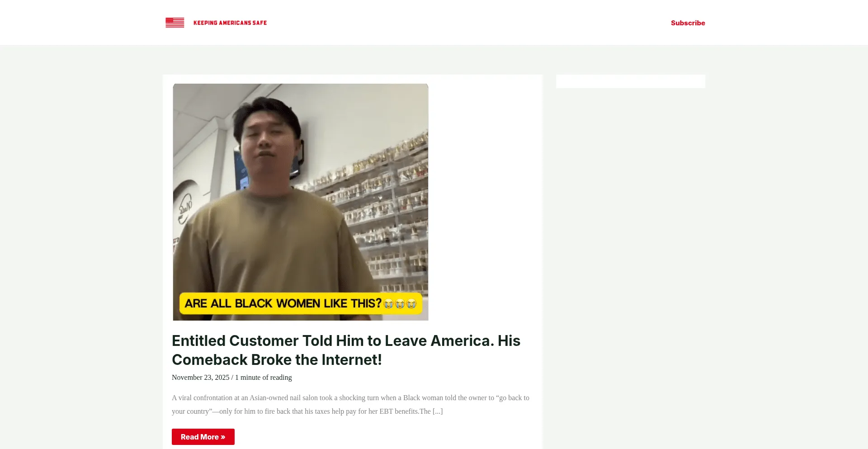Image resolution: width=868 pixels, height=449 pixels.
Task: Open the nail salon article featured image
Action: click(x=301, y=202)
